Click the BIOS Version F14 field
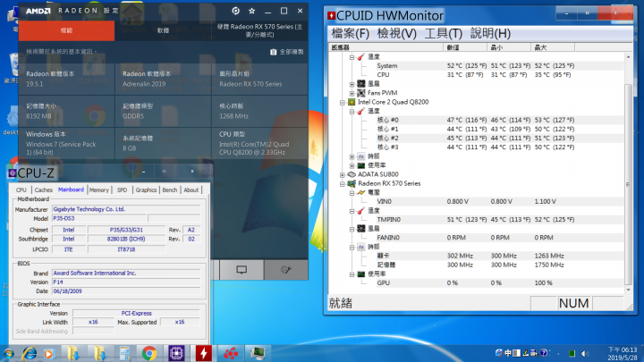 click(126, 282)
